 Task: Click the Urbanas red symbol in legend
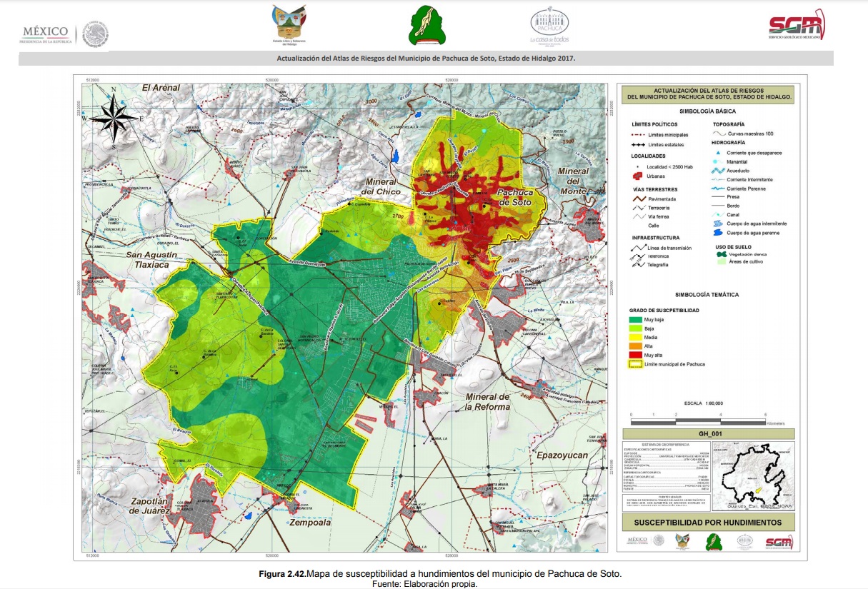point(637,176)
